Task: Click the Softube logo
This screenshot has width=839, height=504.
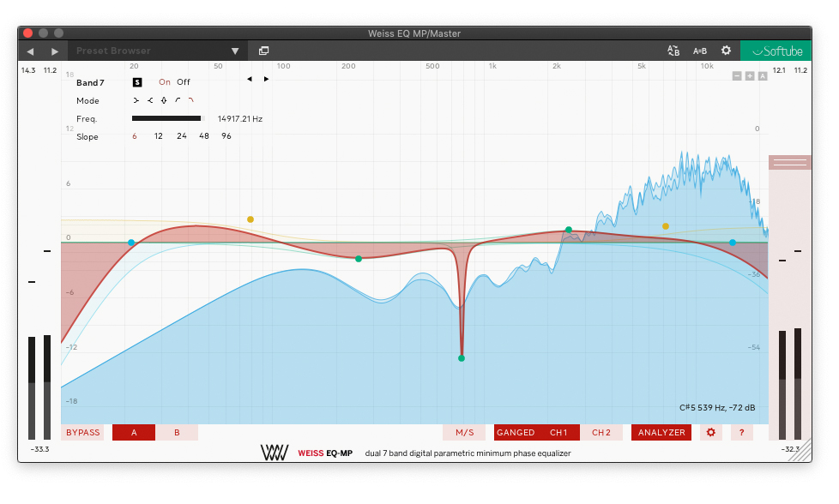Action: coord(777,51)
